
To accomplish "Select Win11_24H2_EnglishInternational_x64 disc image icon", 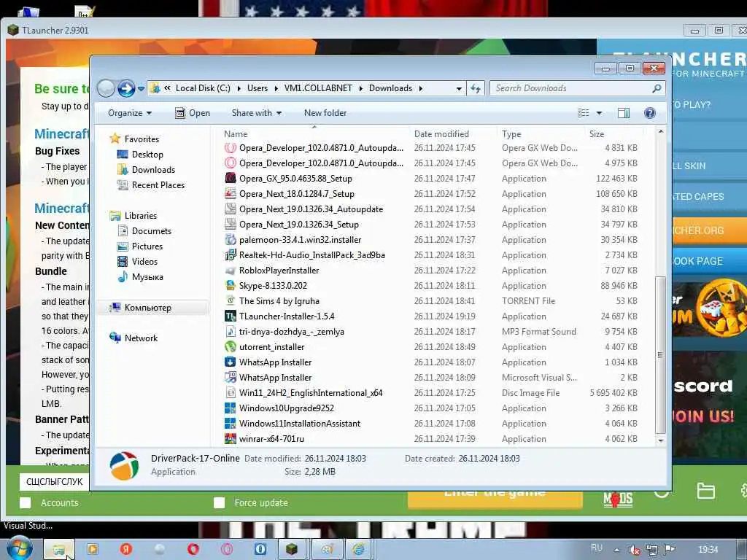I will click(x=231, y=393).
